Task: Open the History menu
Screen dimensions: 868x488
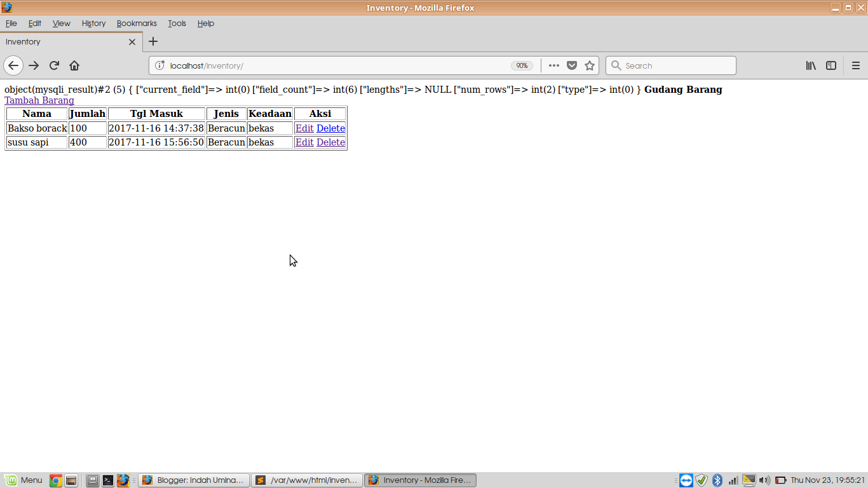Action: coord(93,24)
